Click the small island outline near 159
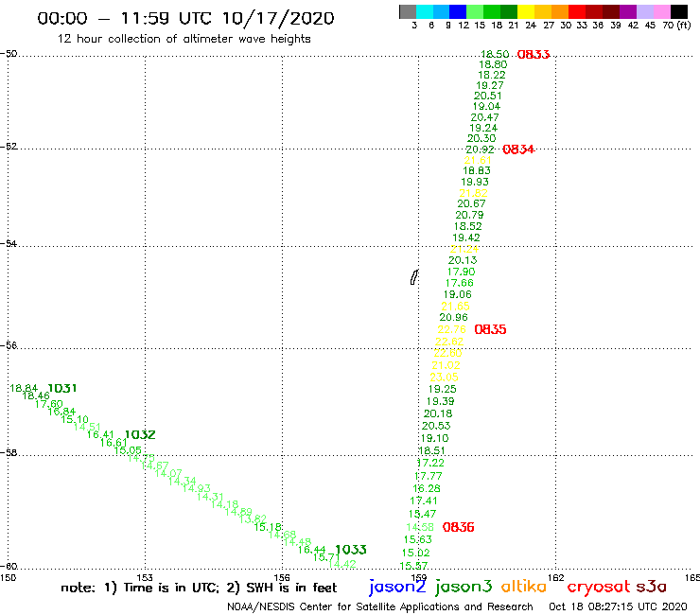700x615 pixels. [414, 277]
